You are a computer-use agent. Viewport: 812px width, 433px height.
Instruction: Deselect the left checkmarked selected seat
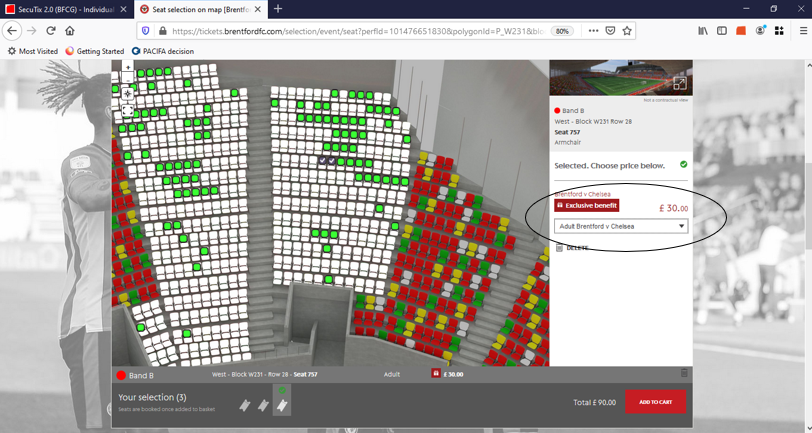323,161
